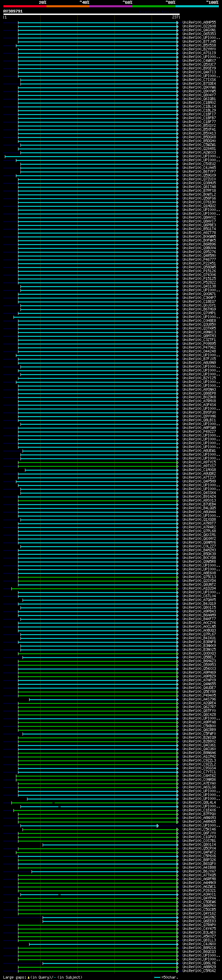222x980 pixels.
Task: Select hit label UniRef100_B9IAZ4
Action: pos(199,496)
